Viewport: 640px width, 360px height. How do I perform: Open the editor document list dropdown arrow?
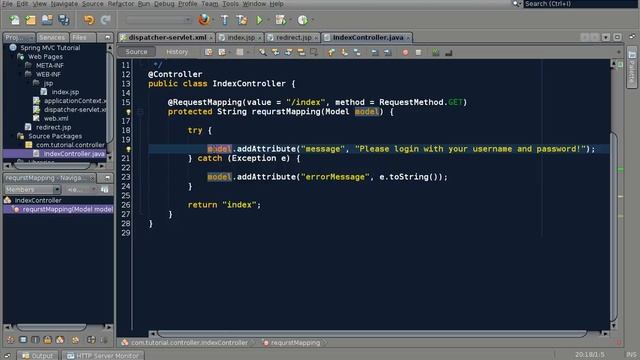click(606, 37)
